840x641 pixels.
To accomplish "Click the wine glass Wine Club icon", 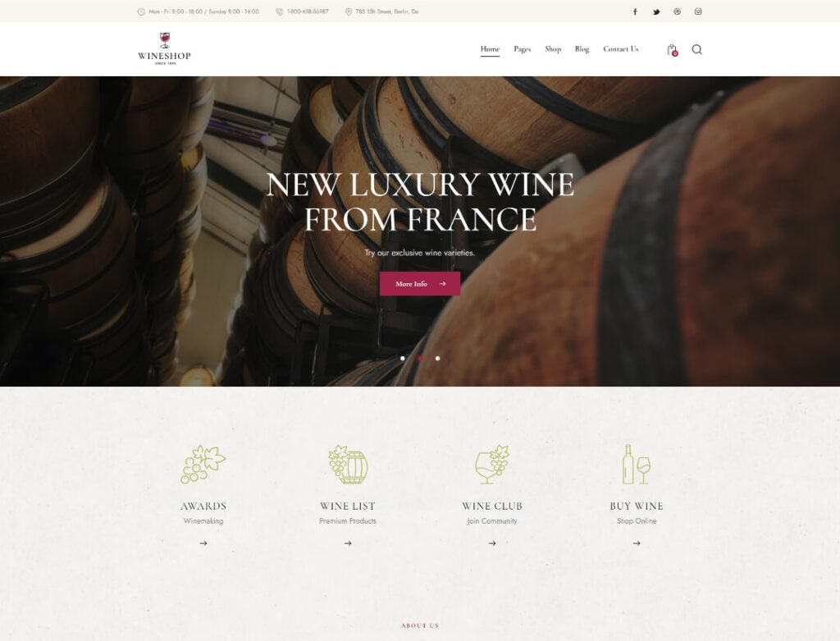I will tap(492, 465).
